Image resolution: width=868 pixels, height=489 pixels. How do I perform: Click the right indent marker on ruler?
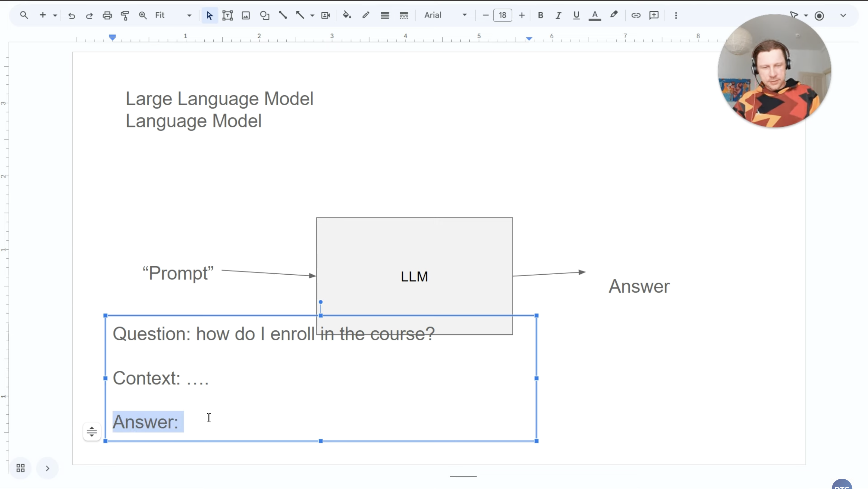(x=529, y=39)
